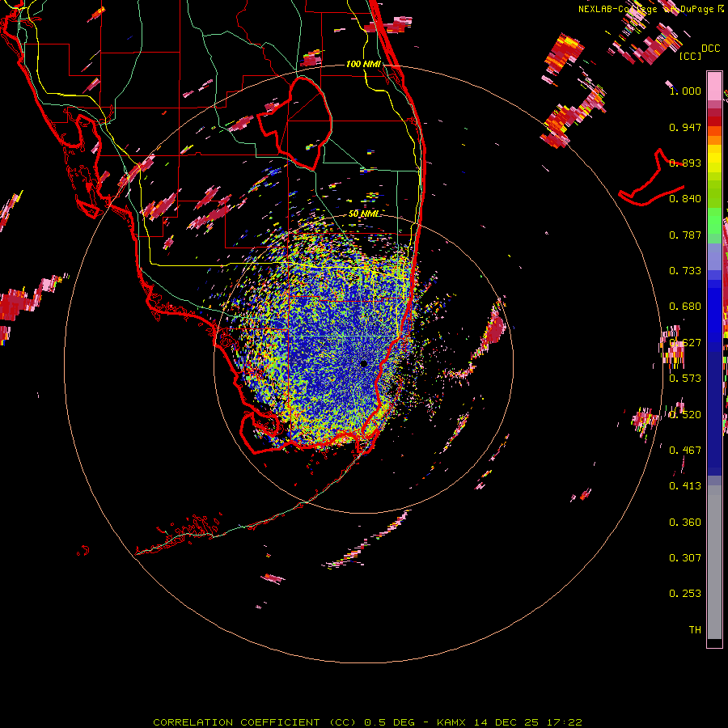Click the 0.5 DEG elevation text

389,722
